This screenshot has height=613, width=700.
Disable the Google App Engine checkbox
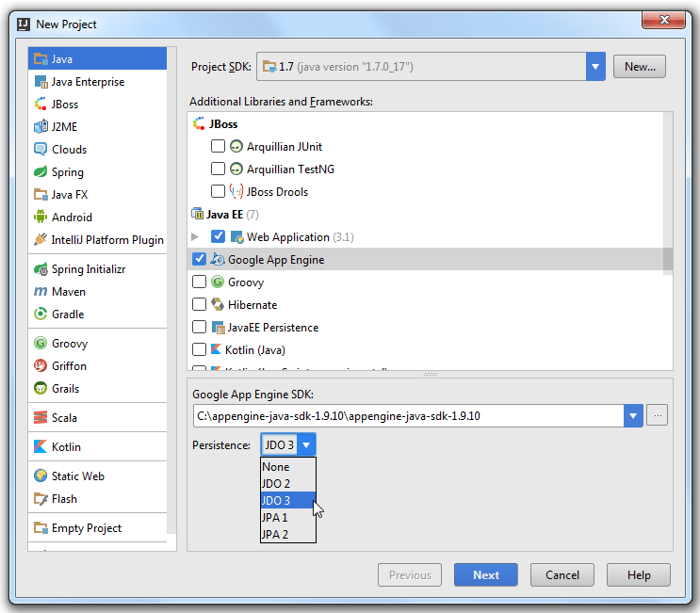[199, 259]
